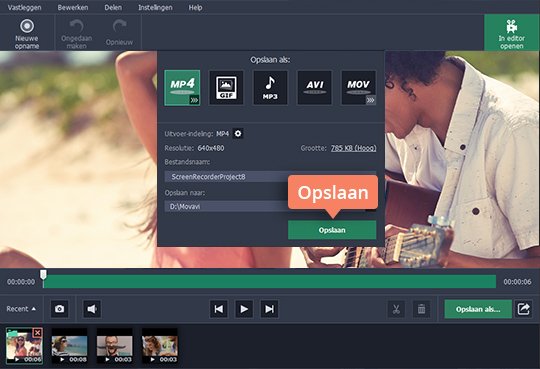Screen dimensions: 540x369
Task: Open recent clip thumbnail lasting 00:08
Action: coord(69,346)
